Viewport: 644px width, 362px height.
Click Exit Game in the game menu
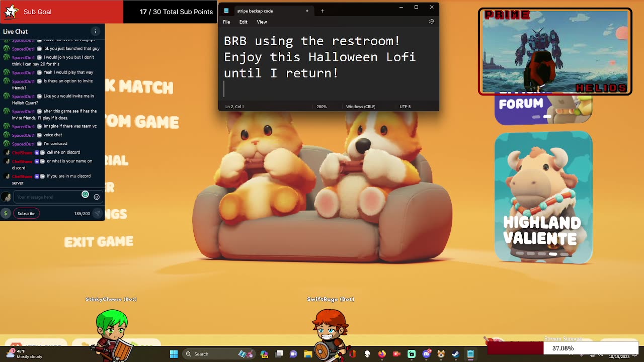(x=99, y=242)
